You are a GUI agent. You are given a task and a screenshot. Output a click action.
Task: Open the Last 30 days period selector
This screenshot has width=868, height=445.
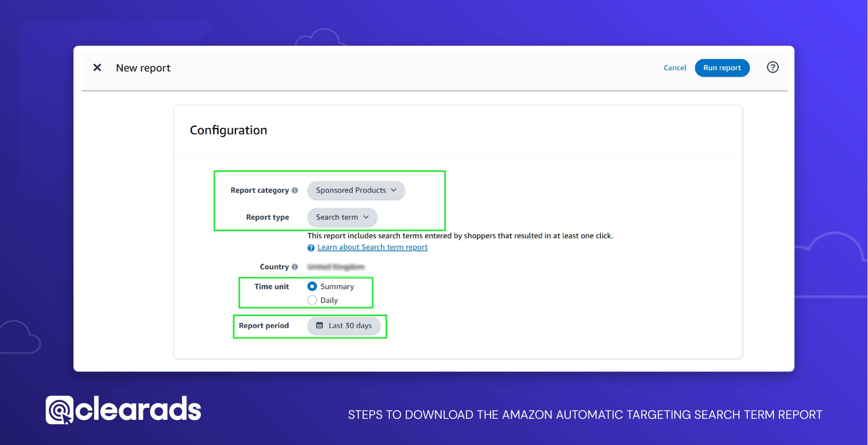click(344, 325)
